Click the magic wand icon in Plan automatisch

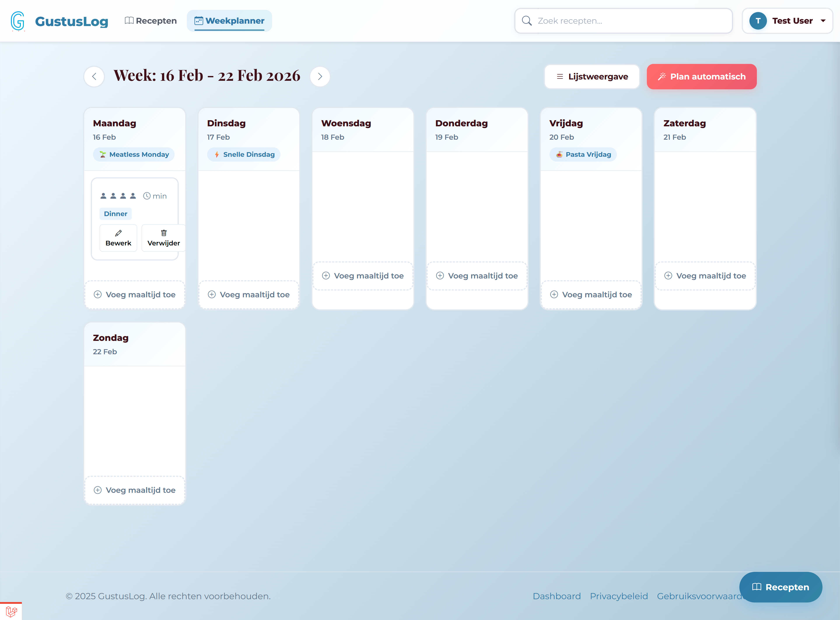[662, 77]
